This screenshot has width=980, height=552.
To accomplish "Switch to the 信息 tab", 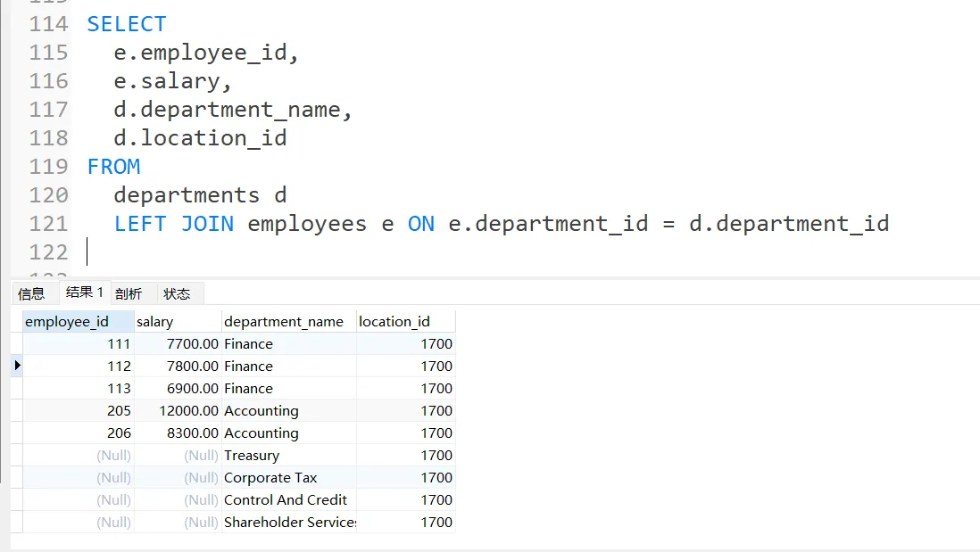I will coord(31,293).
